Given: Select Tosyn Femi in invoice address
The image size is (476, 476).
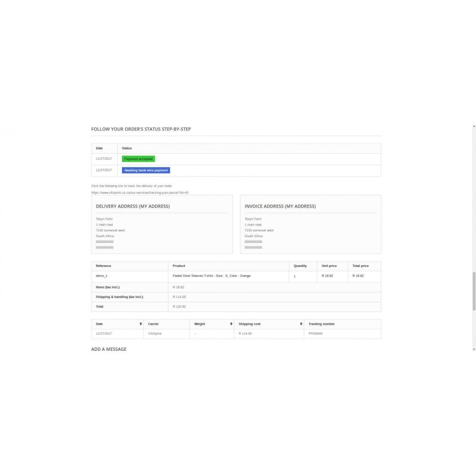Looking at the screenshot, I should (253, 219).
